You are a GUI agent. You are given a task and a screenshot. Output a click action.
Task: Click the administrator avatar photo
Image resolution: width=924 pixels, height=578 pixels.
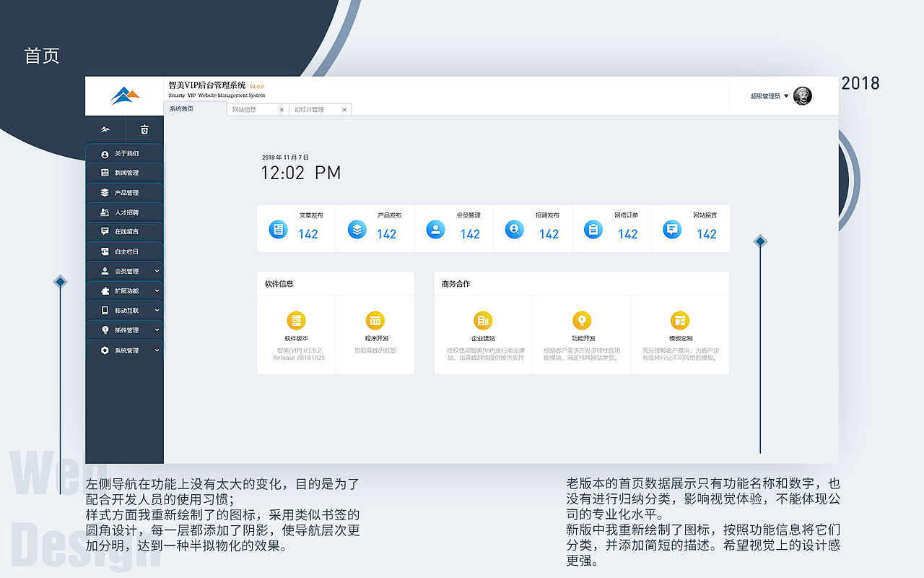point(803,95)
